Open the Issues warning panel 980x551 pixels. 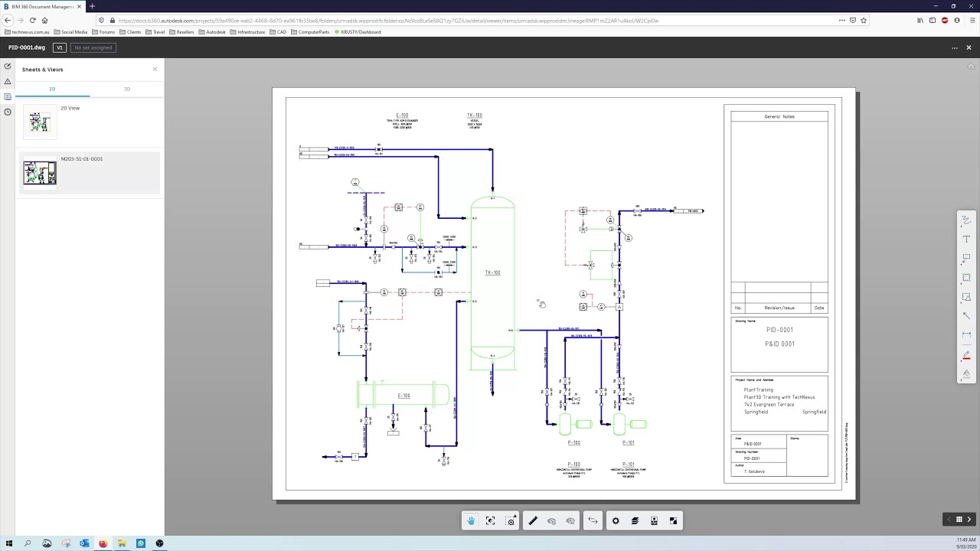click(8, 81)
